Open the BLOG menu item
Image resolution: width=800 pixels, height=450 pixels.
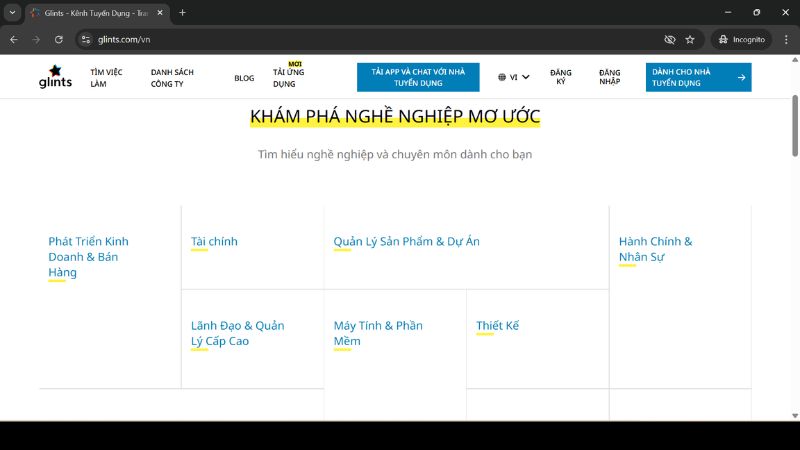(x=244, y=78)
